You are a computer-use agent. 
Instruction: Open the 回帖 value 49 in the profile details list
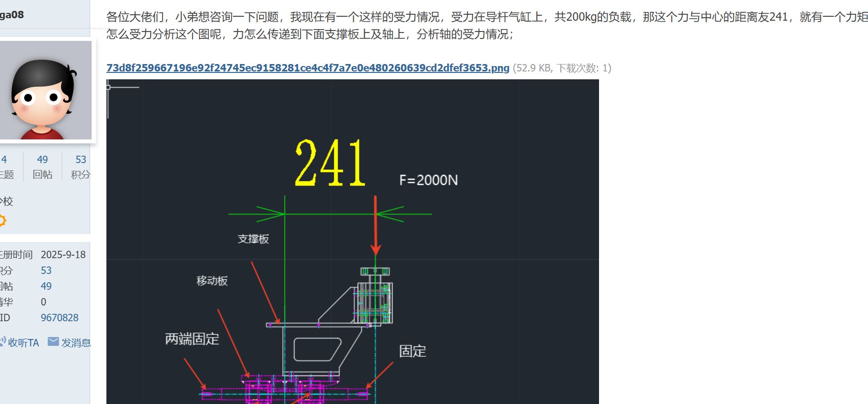coord(46,286)
